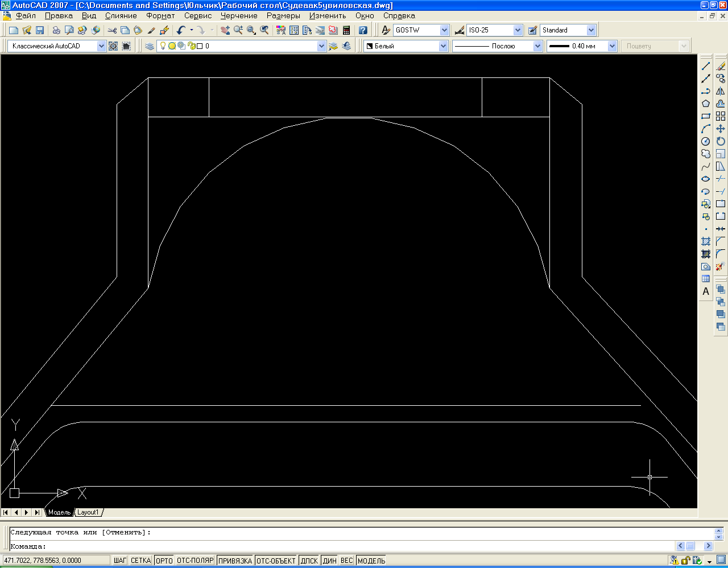Click the Pan realtime hand icon
Screen dimensions: 728x568
coord(225,30)
